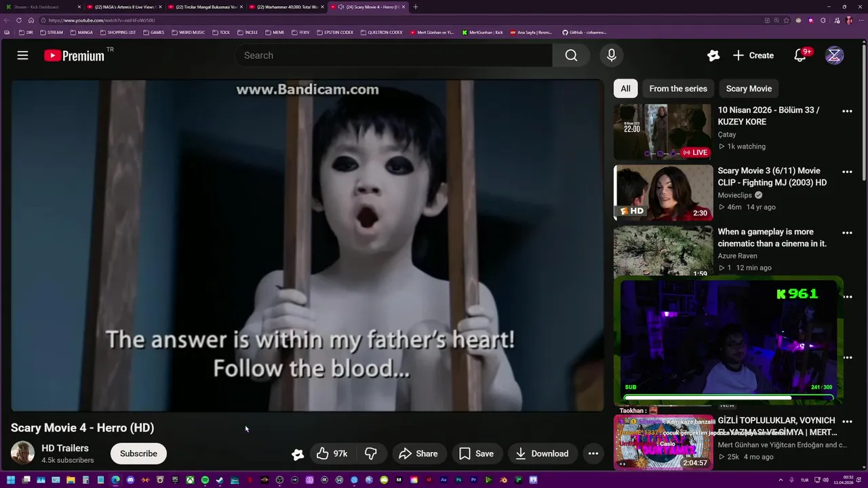Open HD Trailers channel avatar

[22, 453]
